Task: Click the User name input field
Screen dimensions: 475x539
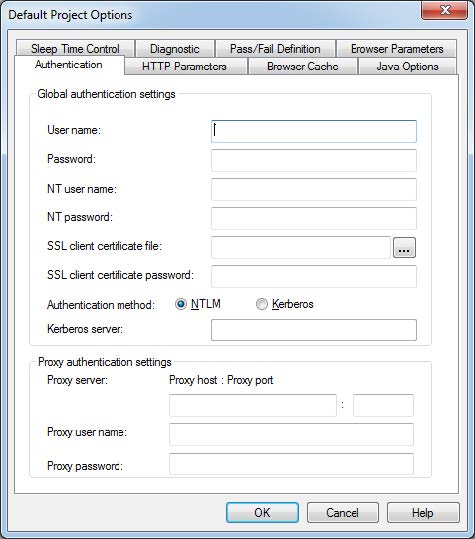Action: pyautogui.click(x=314, y=131)
